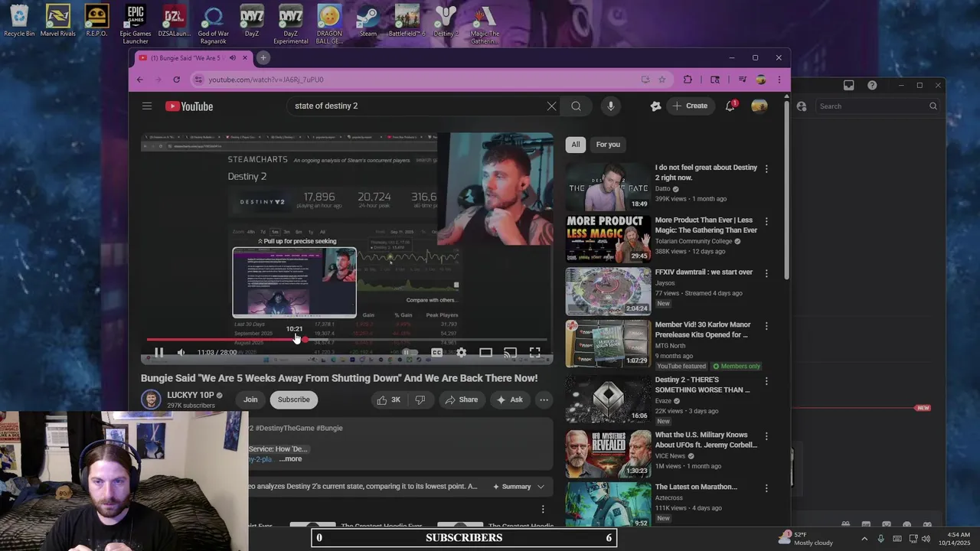This screenshot has height=551, width=980.
Task: Toggle closed captions CC button
Action: coord(436,353)
